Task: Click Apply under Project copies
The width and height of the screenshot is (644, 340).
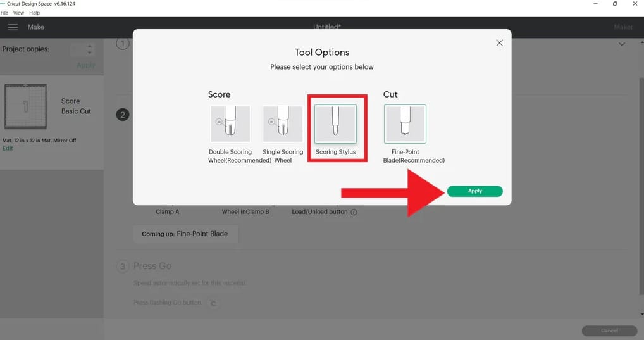Action: [x=85, y=65]
